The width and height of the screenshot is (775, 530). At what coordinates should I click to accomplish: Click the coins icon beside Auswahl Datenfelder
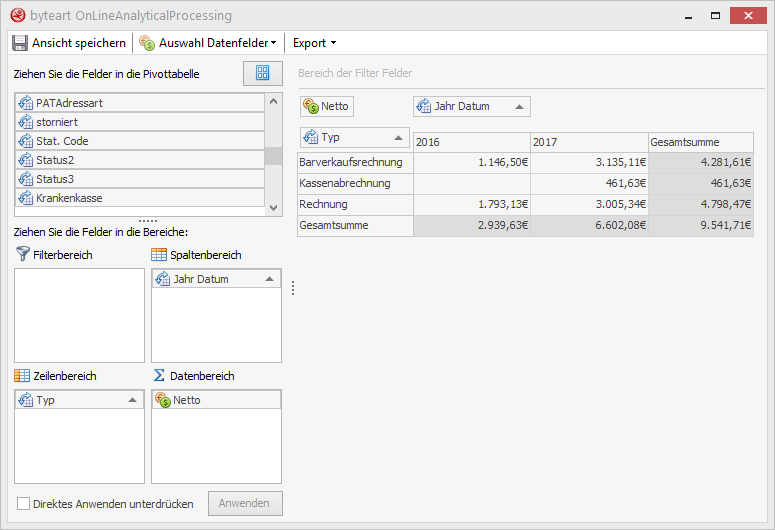[x=147, y=43]
